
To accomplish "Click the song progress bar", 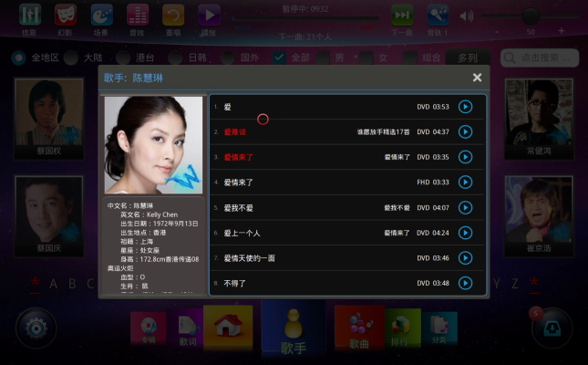I will (x=304, y=18).
